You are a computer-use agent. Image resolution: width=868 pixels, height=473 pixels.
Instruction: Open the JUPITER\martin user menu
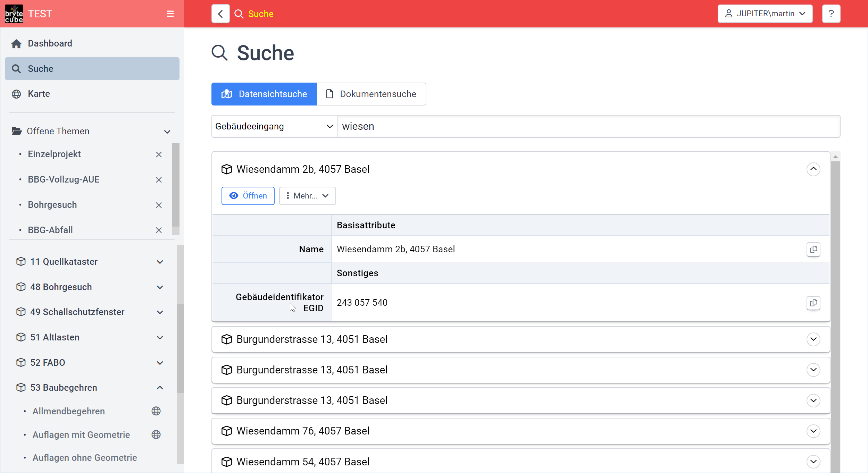coord(765,14)
